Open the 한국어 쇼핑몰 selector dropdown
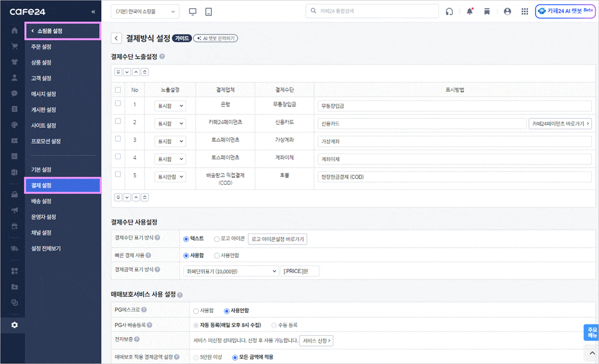The image size is (599, 364). 145,12
